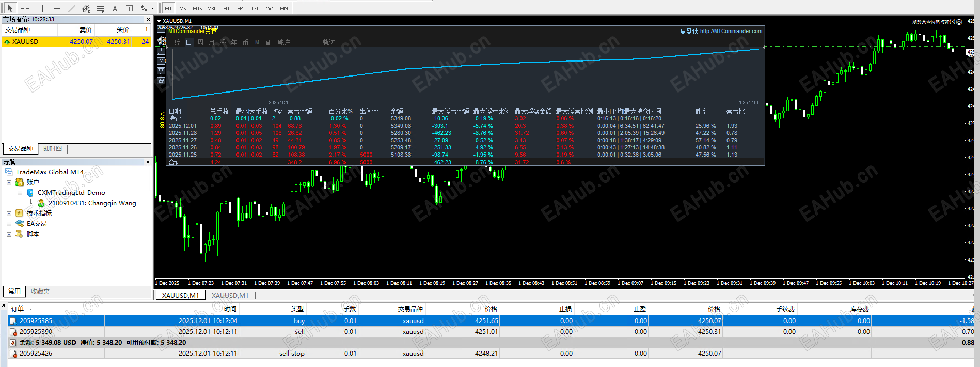The height and width of the screenshot is (367, 980).
Task: Click the 脚本 scripts scroll icon
Action: [19, 234]
